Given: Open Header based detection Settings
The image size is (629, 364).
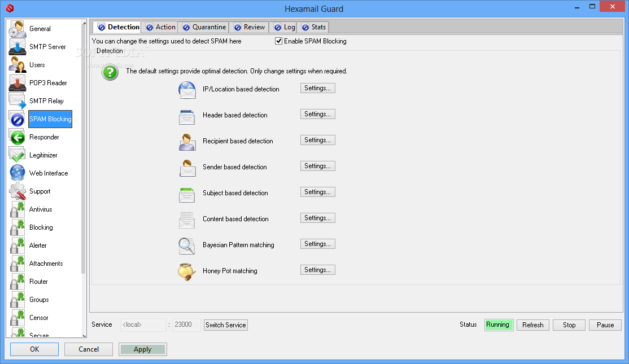Looking at the screenshot, I should 318,114.
